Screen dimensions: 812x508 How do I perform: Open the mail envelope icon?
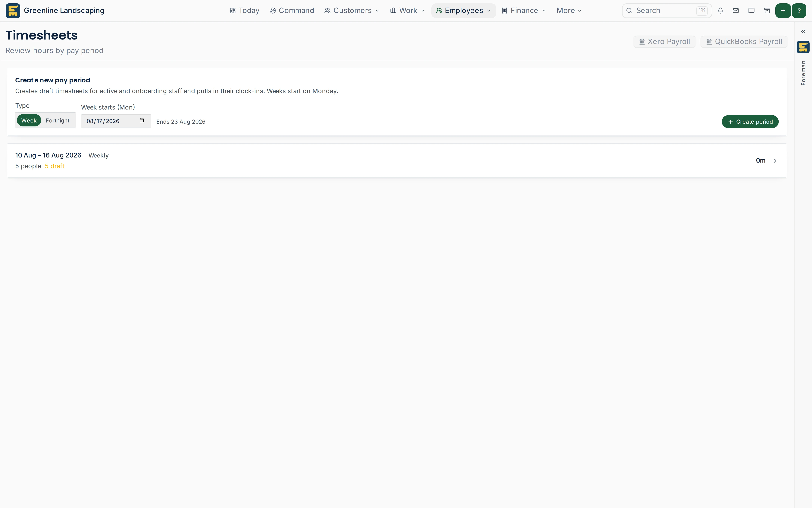click(x=736, y=11)
